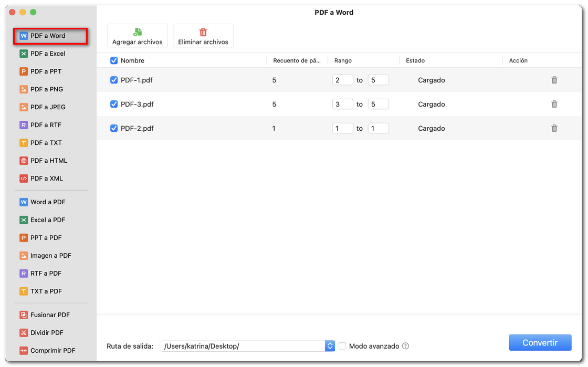
Task: Open the PDF a HTML converter
Action: 49,161
